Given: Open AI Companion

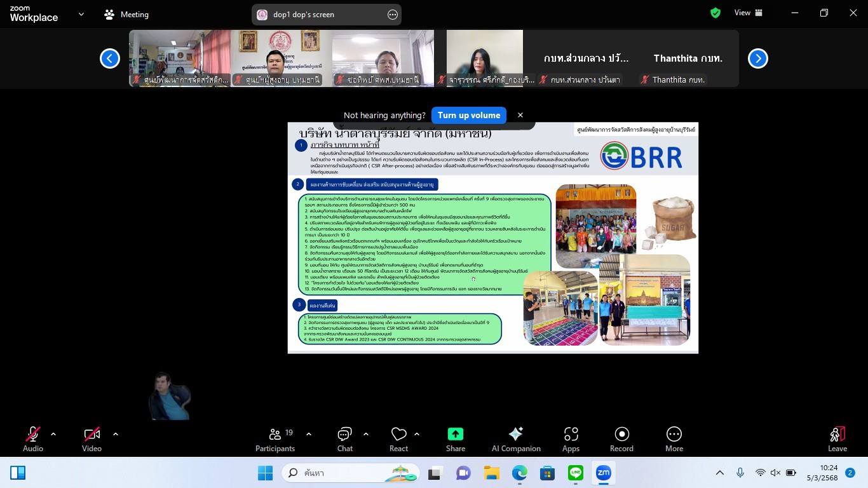Looking at the screenshot, I should pos(515,439).
